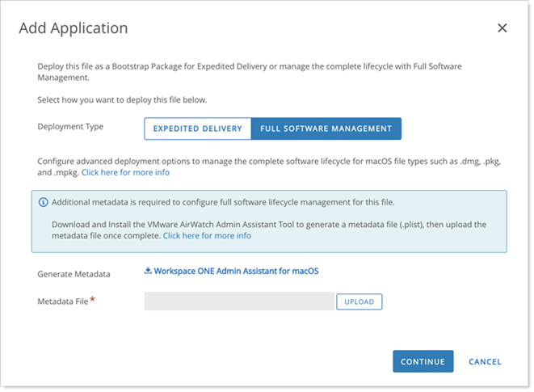Click download icon beside Workspace ONE Admin Assistant
Screen dimensions: 534x392
coord(148,271)
